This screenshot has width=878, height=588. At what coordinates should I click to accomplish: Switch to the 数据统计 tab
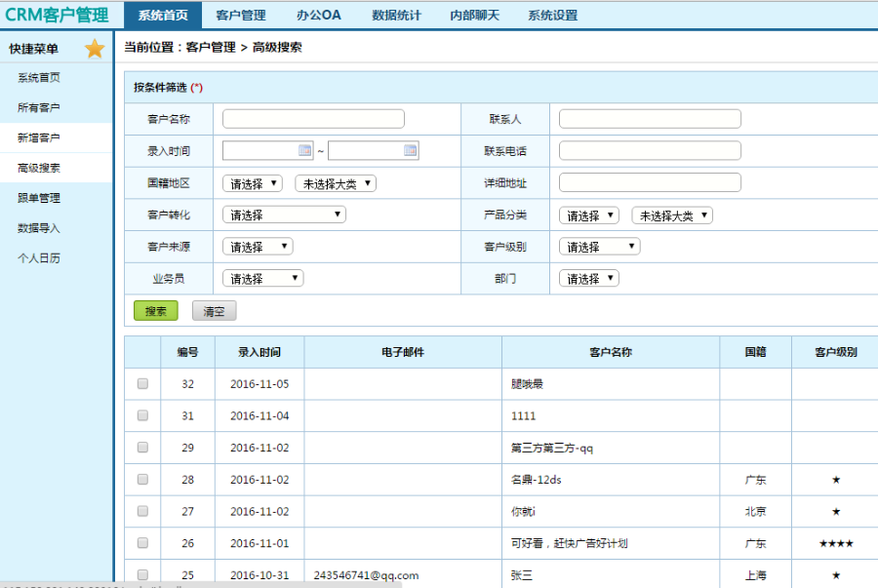(x=395, y=15)
